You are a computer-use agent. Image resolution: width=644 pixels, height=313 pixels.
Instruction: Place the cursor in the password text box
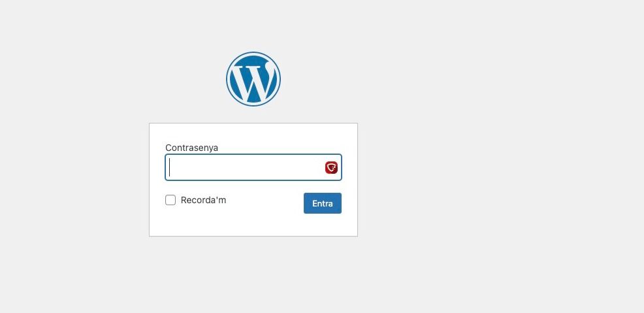[x=253, y=167]
